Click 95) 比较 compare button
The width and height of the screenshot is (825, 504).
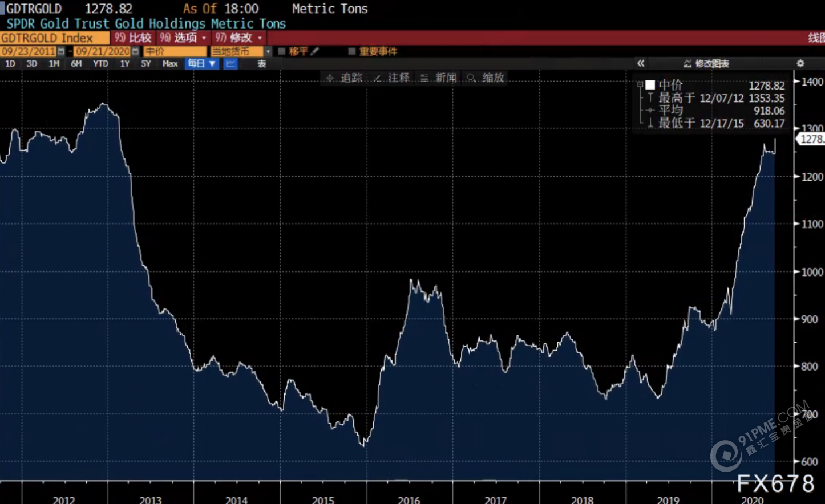coord(133,38)
